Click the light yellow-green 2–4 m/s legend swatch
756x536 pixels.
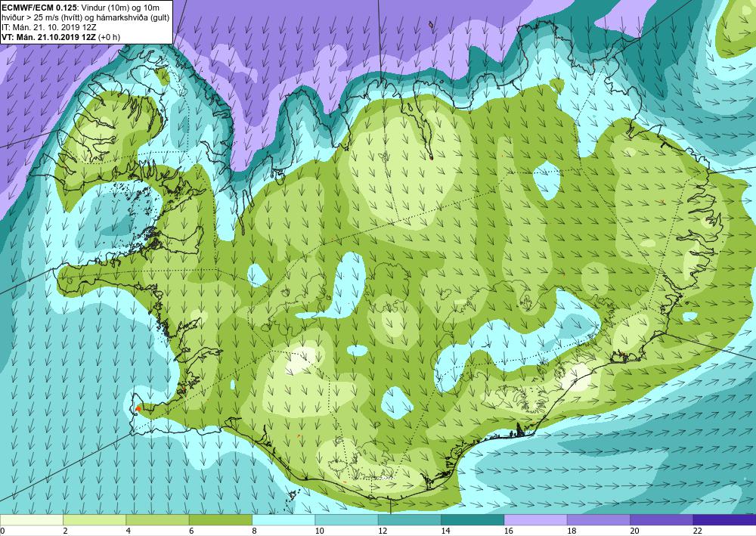94,520
